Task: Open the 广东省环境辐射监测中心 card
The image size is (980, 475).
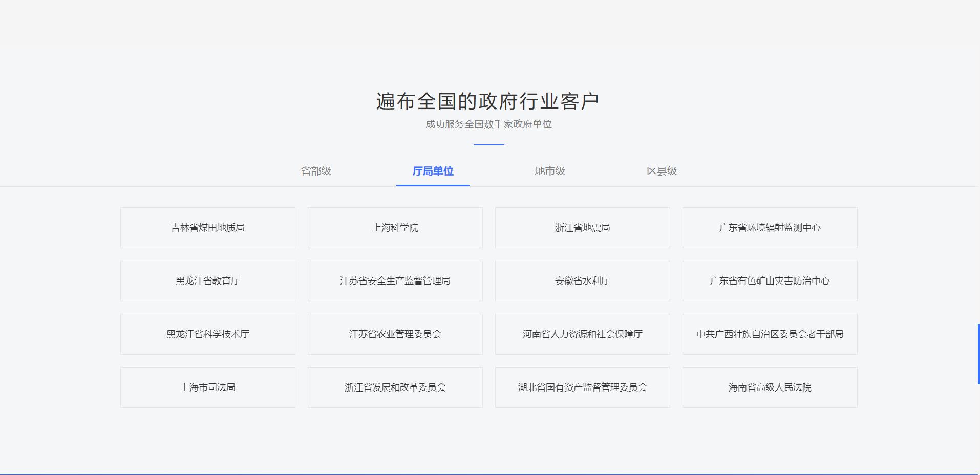Action: tap(770, 228)
